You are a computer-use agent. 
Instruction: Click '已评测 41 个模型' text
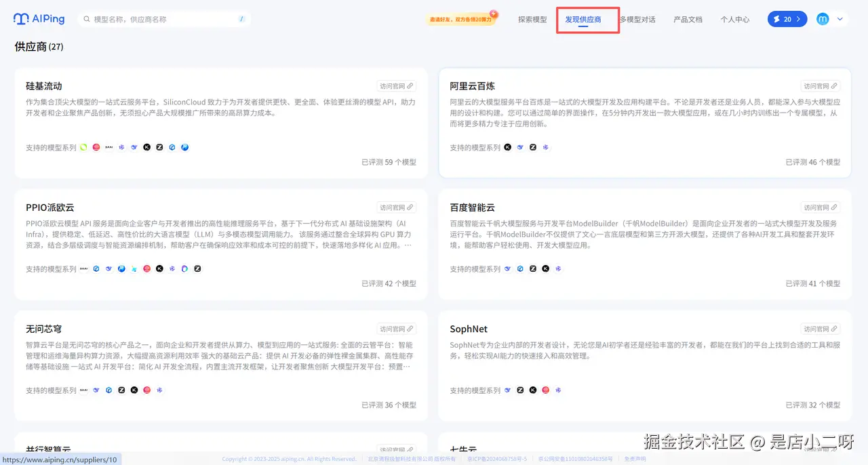pyautogui.click(x=812, y=283)
